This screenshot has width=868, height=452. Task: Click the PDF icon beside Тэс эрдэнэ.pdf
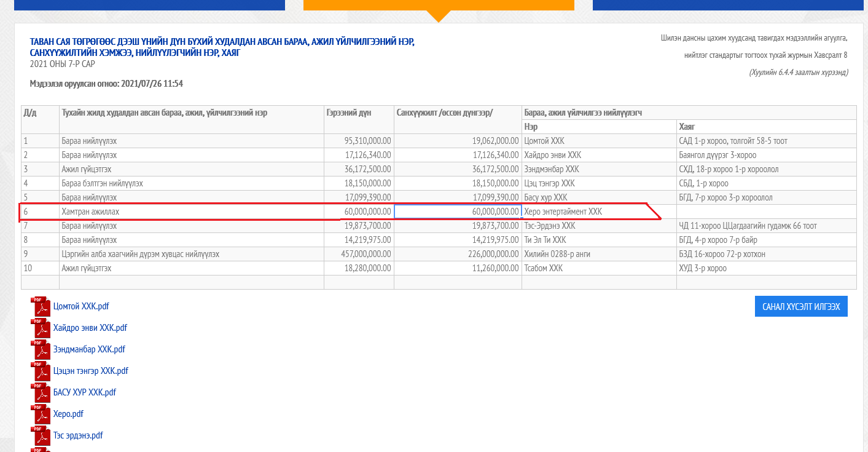pos(41,435)
